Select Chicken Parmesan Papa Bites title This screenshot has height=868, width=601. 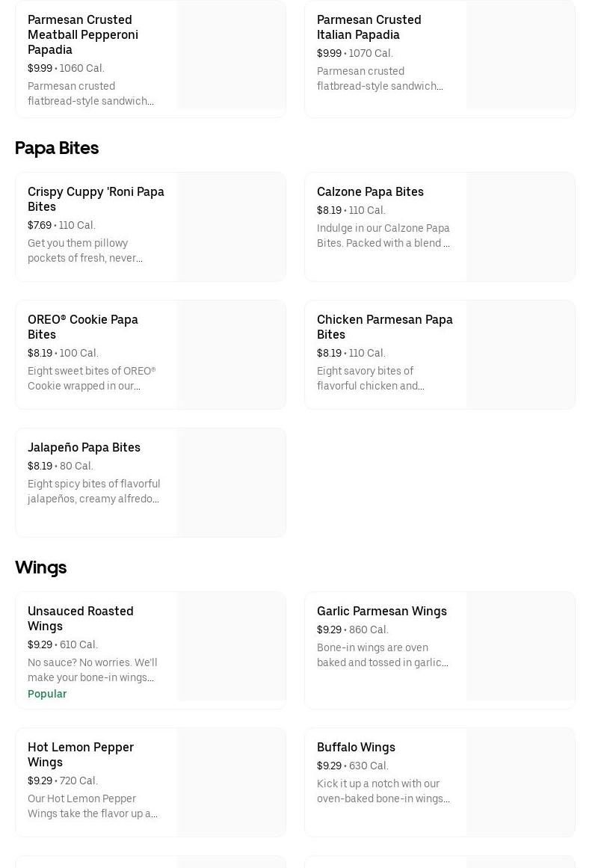384,327
